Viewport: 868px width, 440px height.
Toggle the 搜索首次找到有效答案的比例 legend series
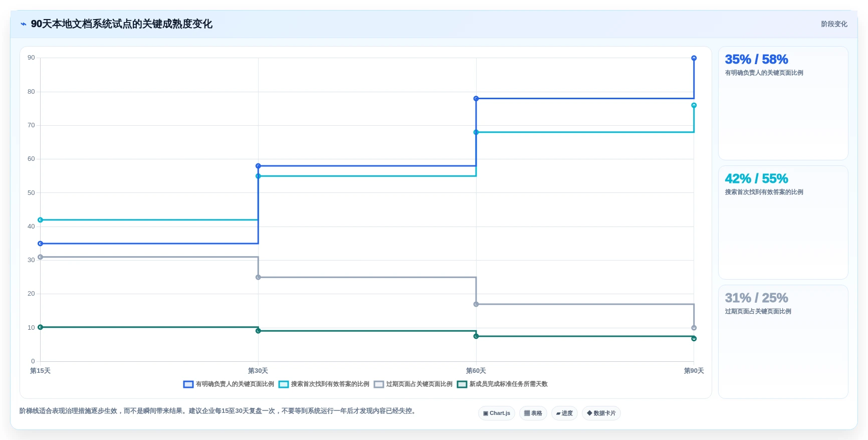pos(324,384)
